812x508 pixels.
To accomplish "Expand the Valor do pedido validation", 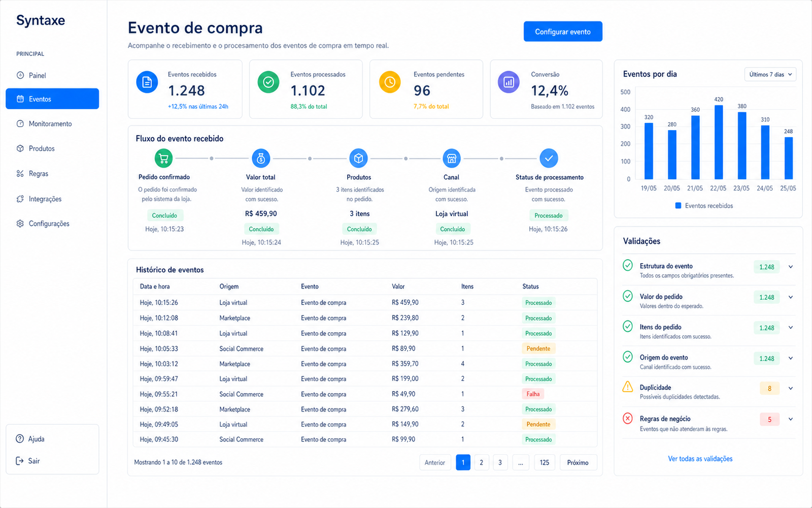I will tap(791, 297).
